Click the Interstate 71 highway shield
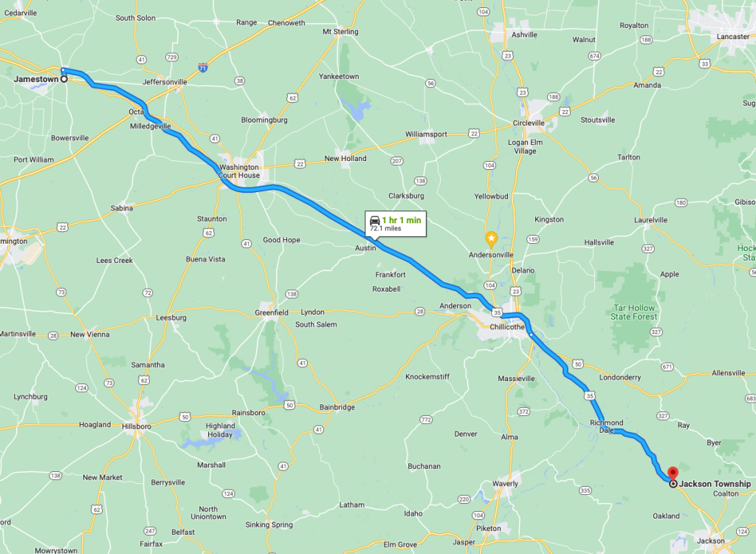Image resolution: width=756 pixels, height=554 pixels. tap(203, 67)
